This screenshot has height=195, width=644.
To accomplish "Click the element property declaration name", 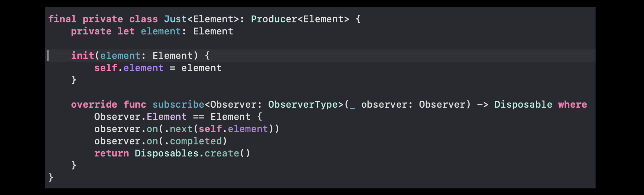I will tap(161, 31).
